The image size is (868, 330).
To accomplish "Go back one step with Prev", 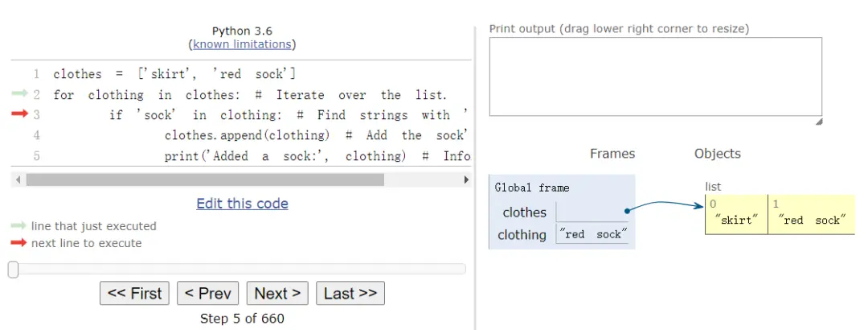I will click(x=207, y=294).
